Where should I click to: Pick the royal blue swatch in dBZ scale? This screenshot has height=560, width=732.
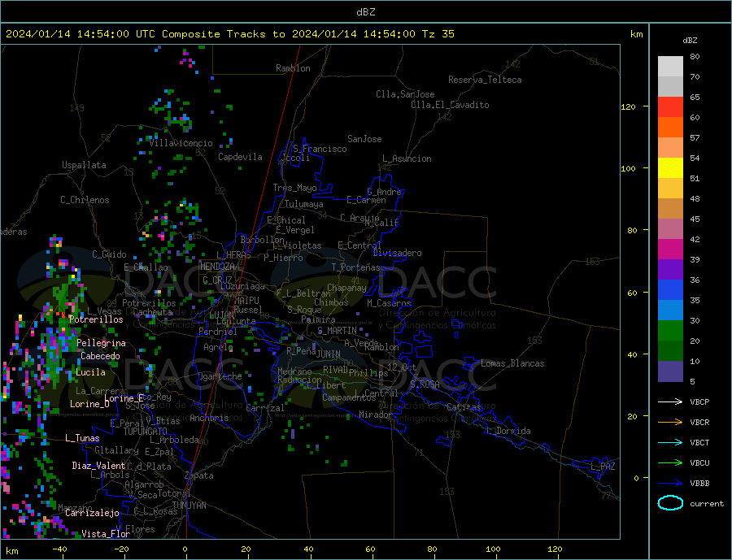point(670,290)
